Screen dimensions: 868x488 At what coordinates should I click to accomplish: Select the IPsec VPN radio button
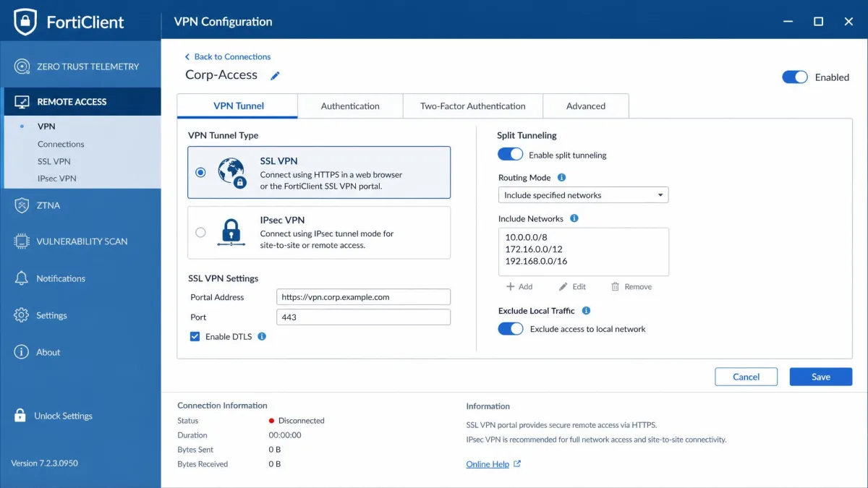coord(200,232)
